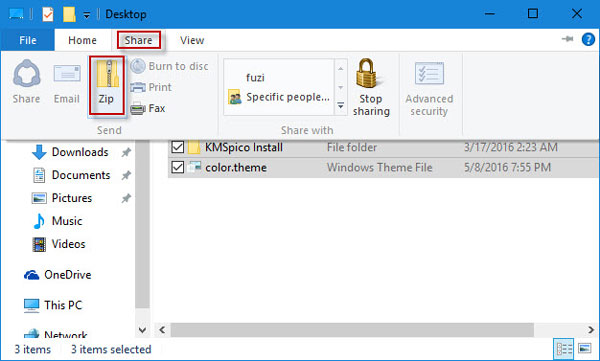The height and width of the screenshot is (361, 600).
Task: Open the Help question mark icon
Action: 588,39
